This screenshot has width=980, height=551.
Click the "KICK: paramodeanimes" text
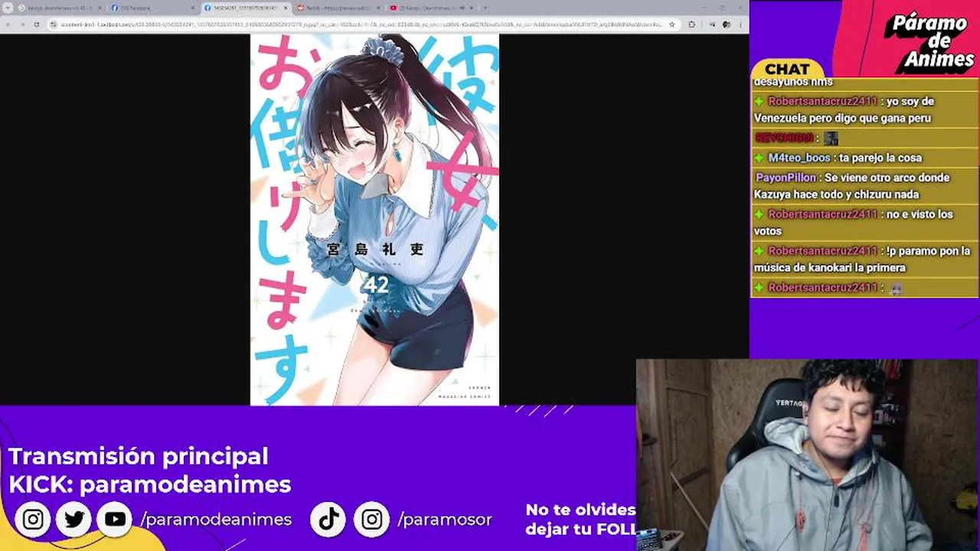click(x=150, y=484)
